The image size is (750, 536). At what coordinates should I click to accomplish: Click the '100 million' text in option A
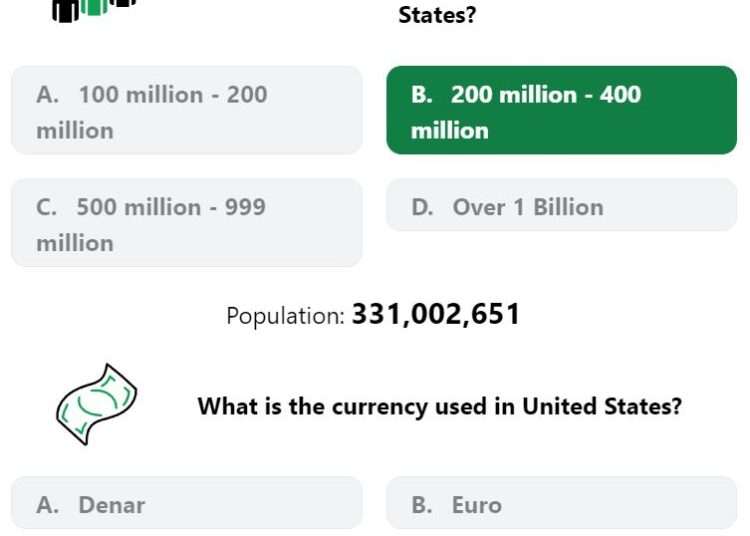coord(141,94)
